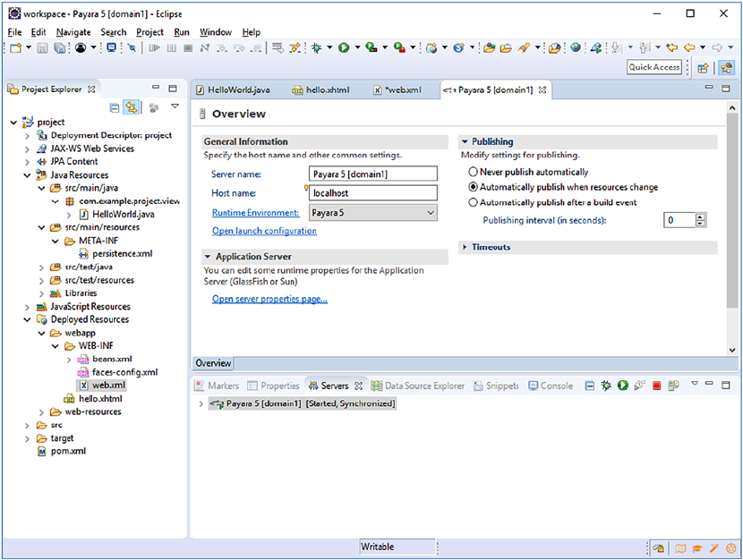This screenshot has width=743, height=560.
Task: Click the Search flashlight icon in toolbar
Action: (524, 47)
